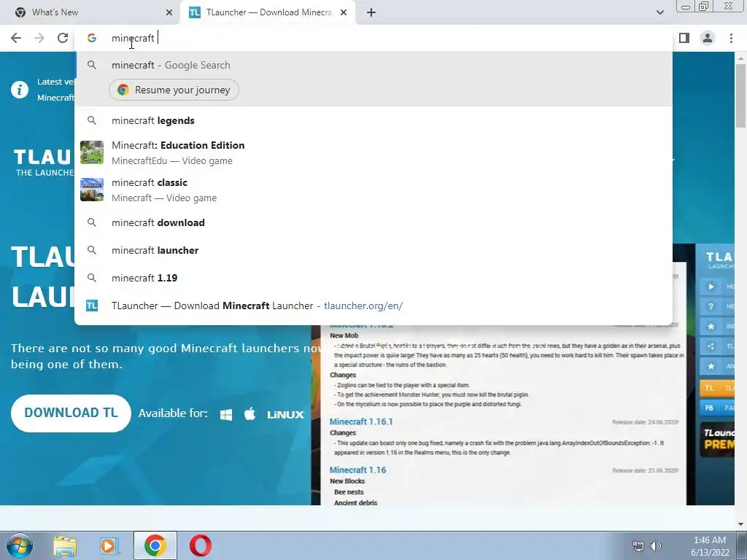Open the Minecraft 1.16 changelog heading
This screenshot has width=747, height=560.
pyautogui.click(x=357, y=470)
